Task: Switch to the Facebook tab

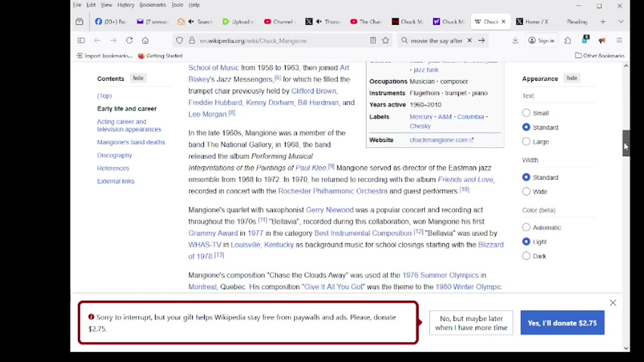Action: (x=111, y=22)
